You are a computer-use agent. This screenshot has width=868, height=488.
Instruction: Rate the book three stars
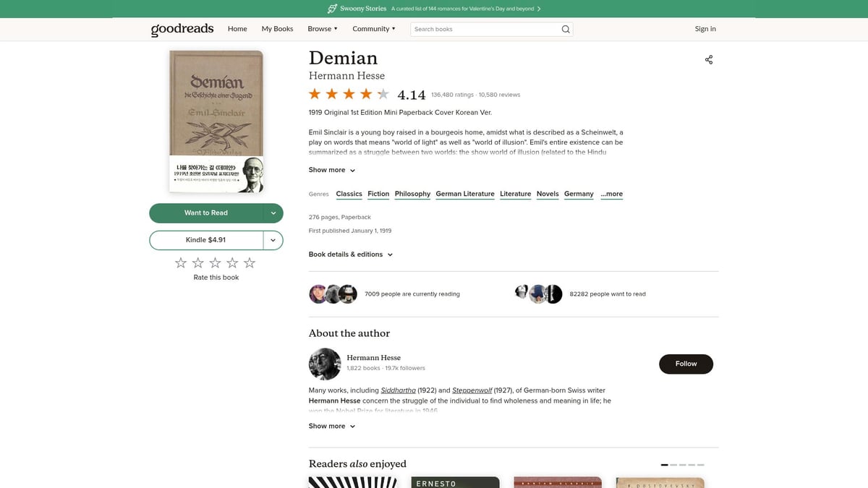216,262
